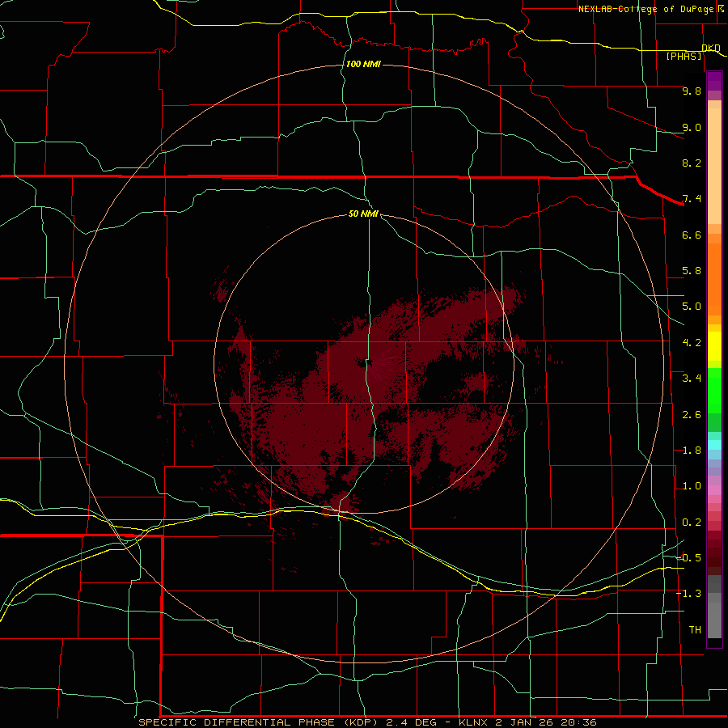Click the 4.2 value on the color scale
This screenshot has height=728, width=728.
pos(692,343)
